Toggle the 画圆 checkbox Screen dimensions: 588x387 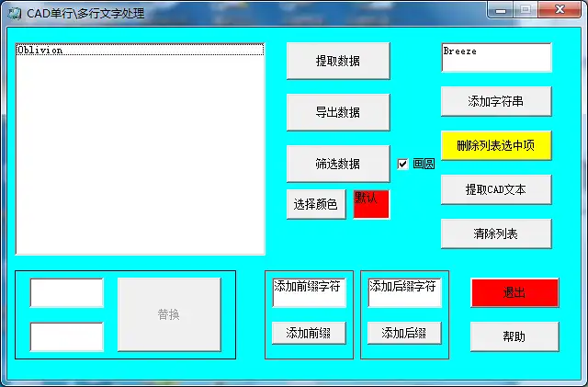[402, 164]
